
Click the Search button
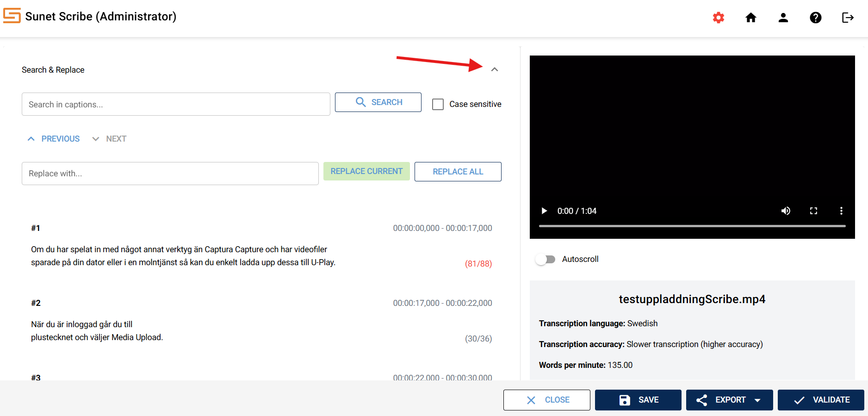[x=378, y=102]
